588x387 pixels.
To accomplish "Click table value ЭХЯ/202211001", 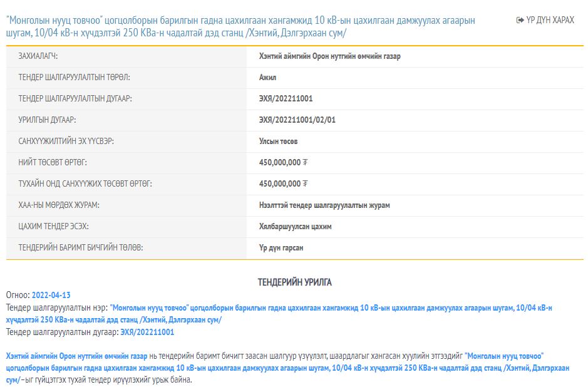I will pyautogui.click(x=286, y=98).
